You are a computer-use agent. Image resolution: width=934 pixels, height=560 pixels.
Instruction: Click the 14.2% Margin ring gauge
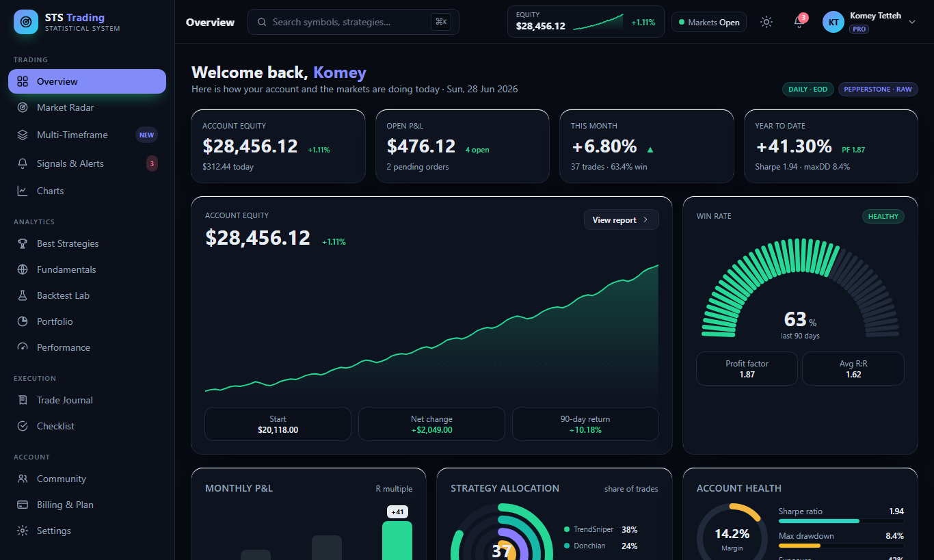(732, 537)
